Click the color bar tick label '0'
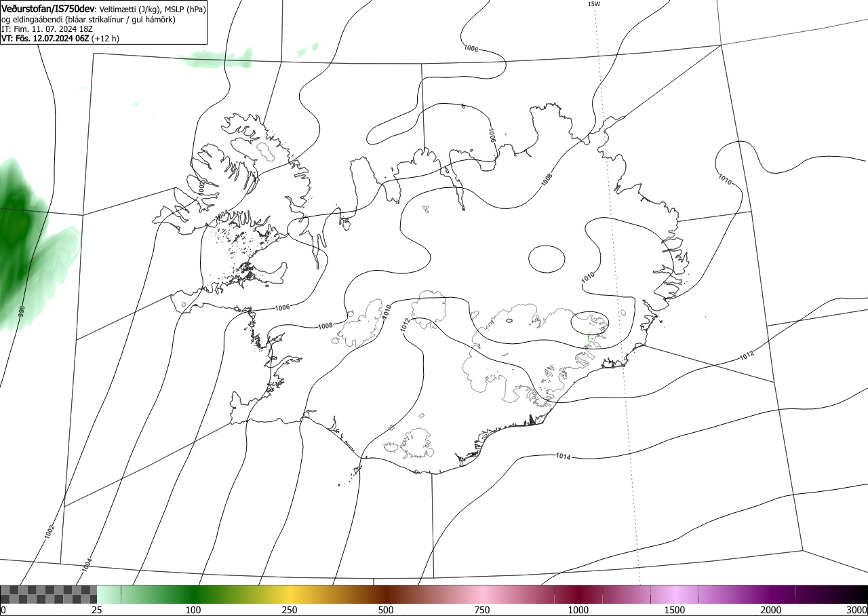This screenshot has height=616, width=868. click(3, 610)
